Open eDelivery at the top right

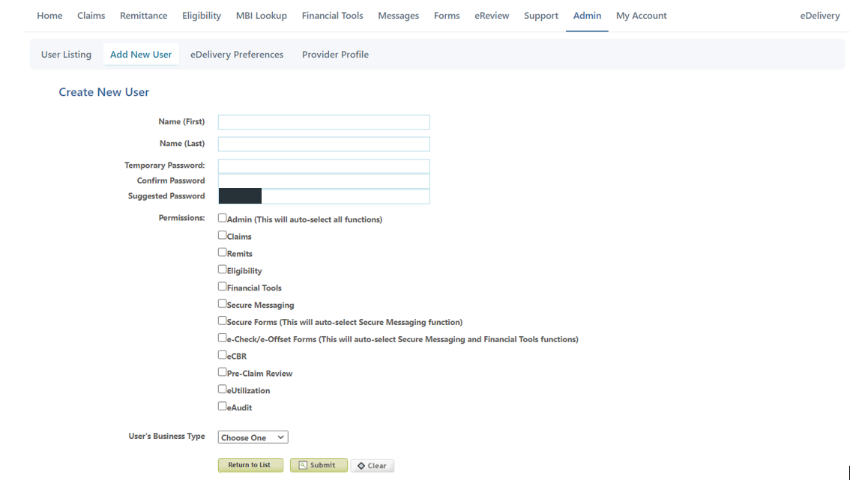(x=820, y=16)
